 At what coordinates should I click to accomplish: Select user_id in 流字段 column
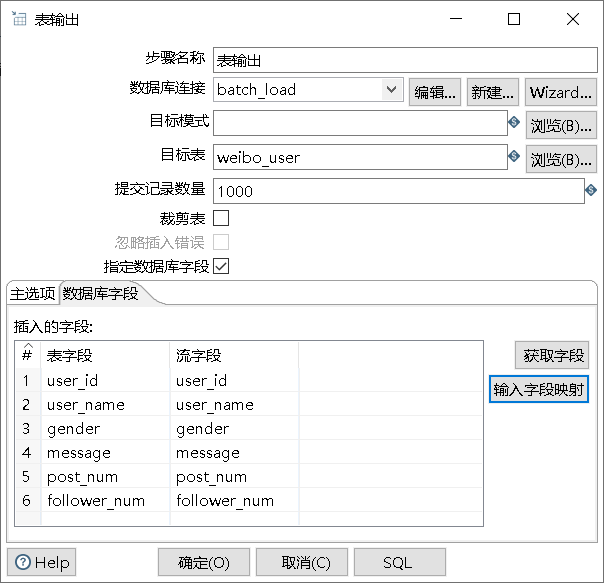coord(234,380)
